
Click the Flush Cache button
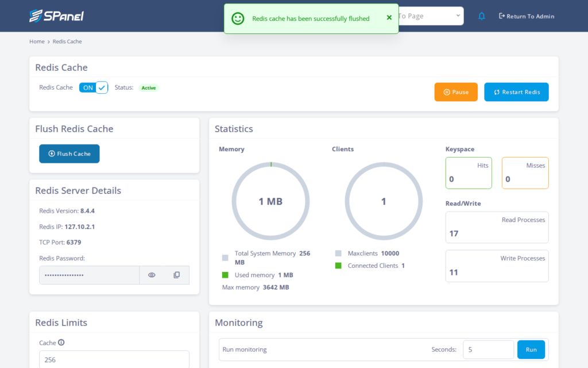click(x=69, y=154)
